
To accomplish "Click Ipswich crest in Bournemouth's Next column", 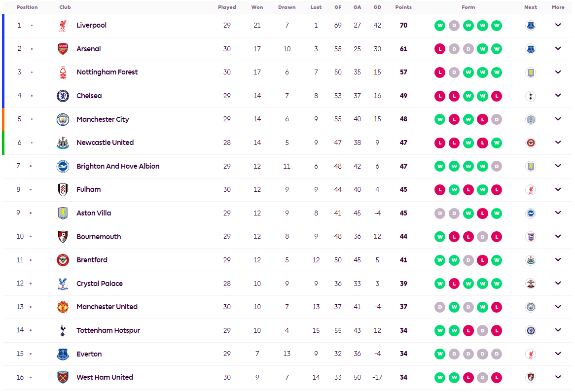I will (x=531, y=237).
